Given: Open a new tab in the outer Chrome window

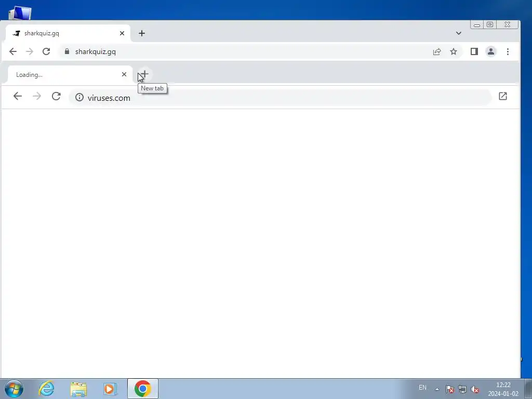Looking at the screenshot, I should click(x=142, y=33).
